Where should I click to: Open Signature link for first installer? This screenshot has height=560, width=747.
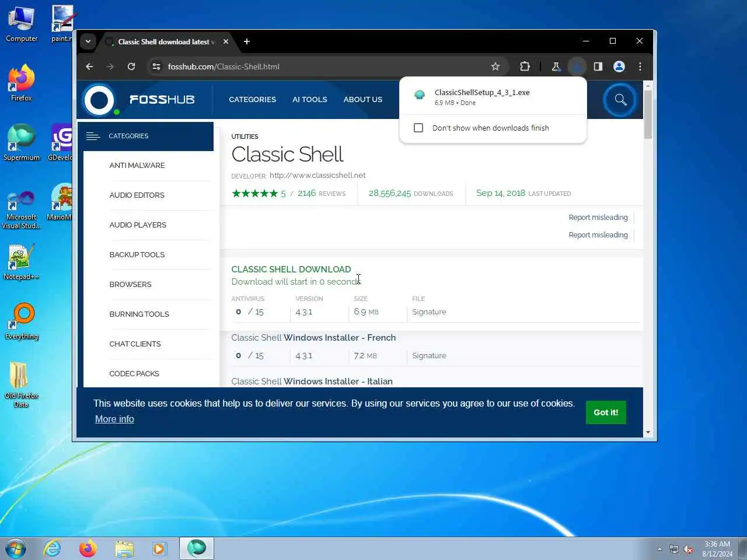(x=429, y=312)
